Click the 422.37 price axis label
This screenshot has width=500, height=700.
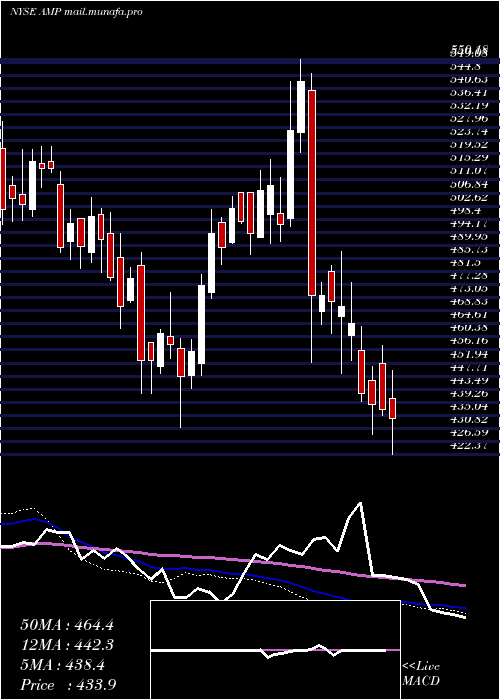[468, 445]
